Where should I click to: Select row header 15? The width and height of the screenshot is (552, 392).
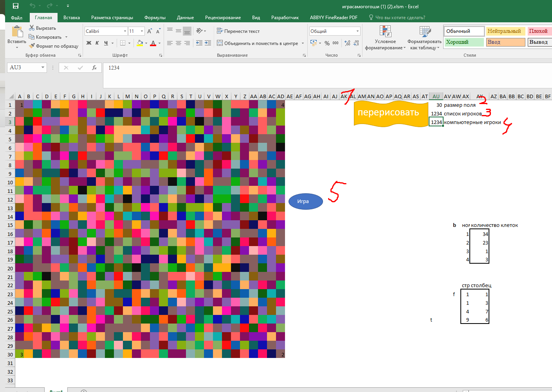(x=10, y=225)
